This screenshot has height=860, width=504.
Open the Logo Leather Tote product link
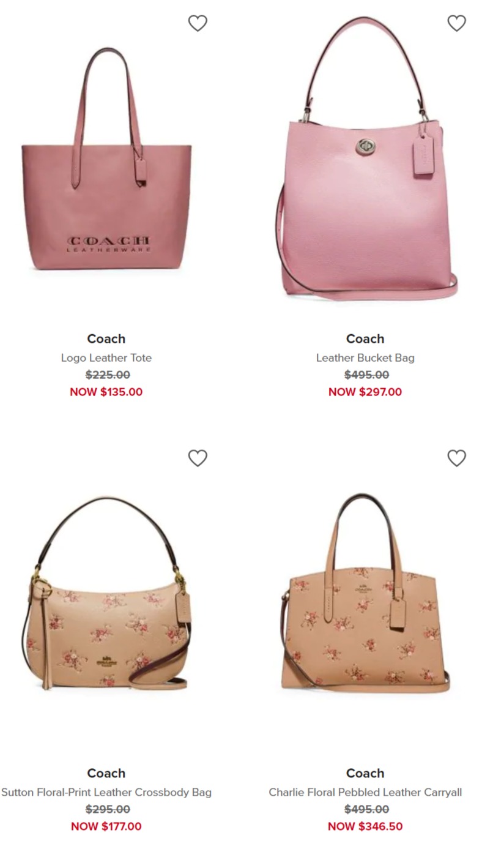106,357
